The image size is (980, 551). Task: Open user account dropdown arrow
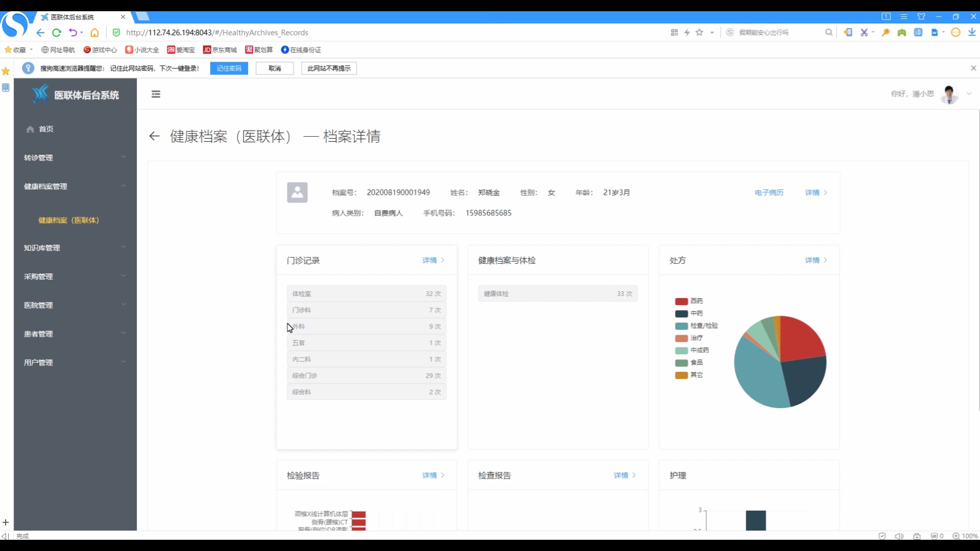coord(969,94)
